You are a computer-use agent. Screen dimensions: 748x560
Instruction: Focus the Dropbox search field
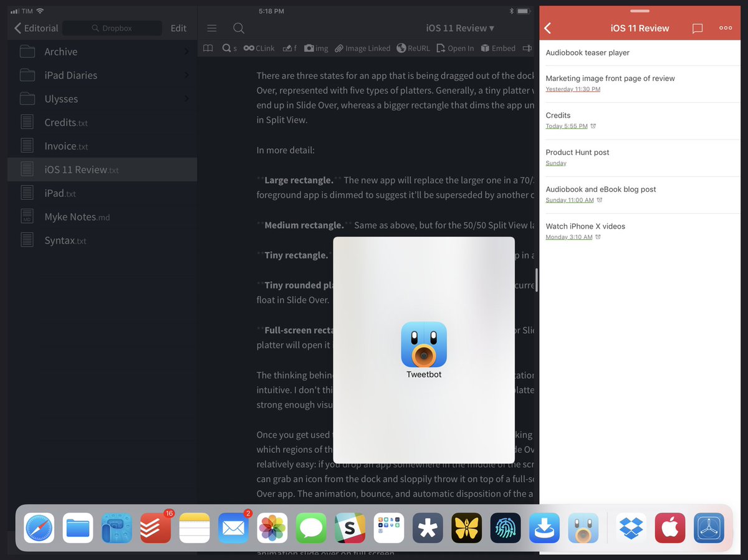(112, 28)
